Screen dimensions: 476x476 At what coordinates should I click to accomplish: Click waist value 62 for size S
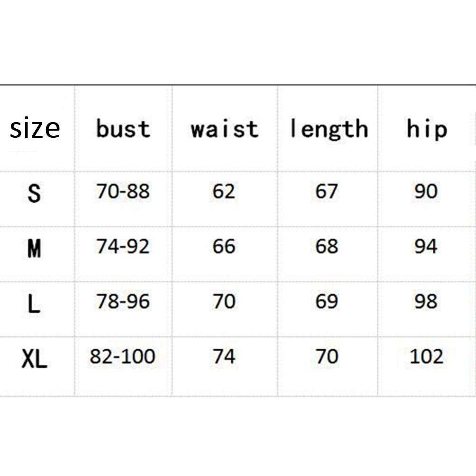[224, 191]
